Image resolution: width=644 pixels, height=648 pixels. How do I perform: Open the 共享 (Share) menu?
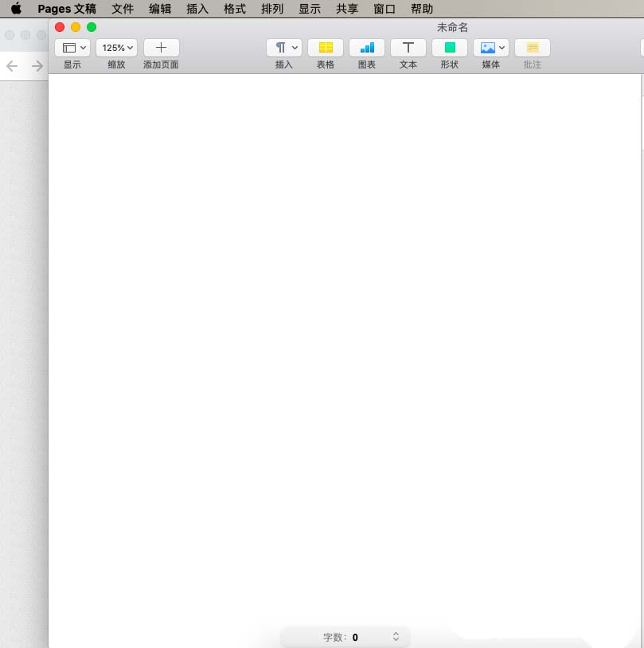coord(347,10)
